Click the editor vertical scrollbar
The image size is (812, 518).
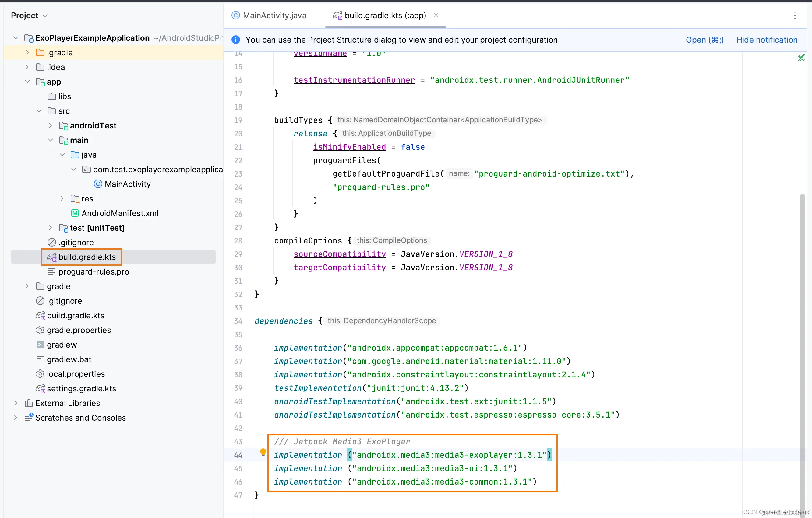tap(802, 337)
